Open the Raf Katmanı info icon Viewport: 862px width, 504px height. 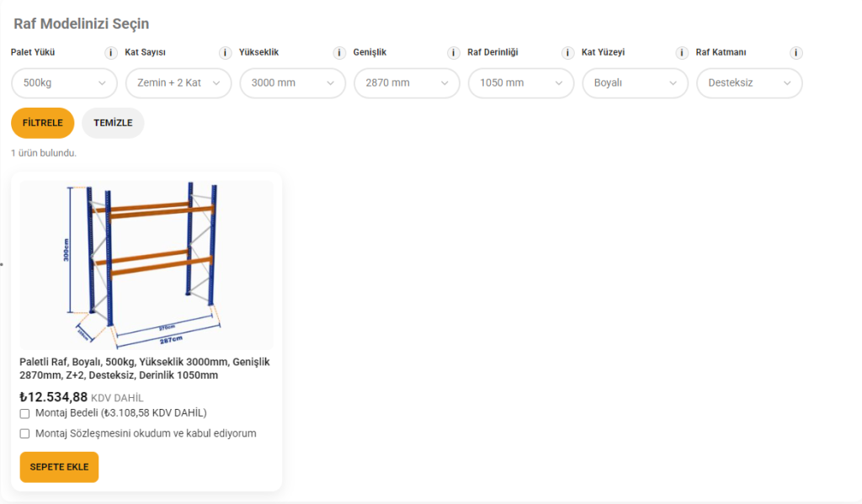pyautogui.click(x=796, y=53)
